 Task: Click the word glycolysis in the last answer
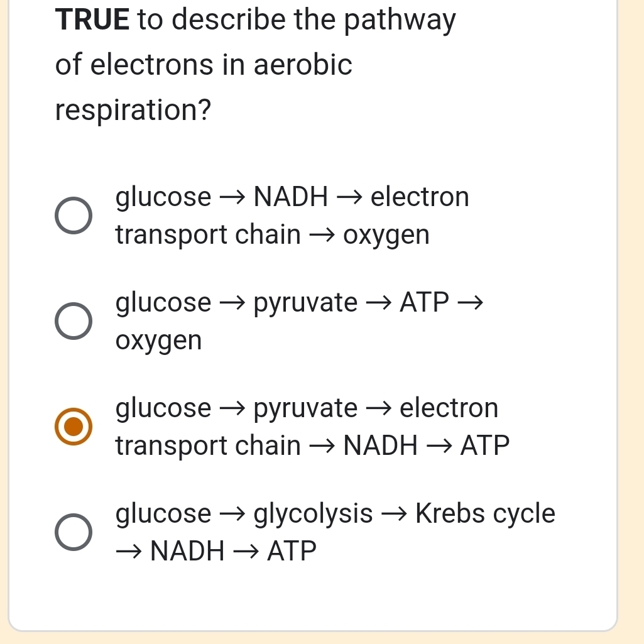[x=312, y=513]
